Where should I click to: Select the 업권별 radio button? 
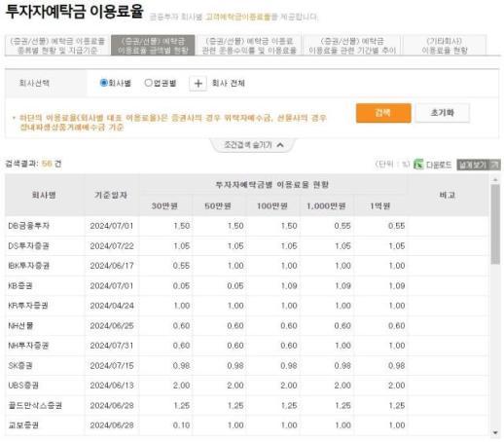pos(148,83)
